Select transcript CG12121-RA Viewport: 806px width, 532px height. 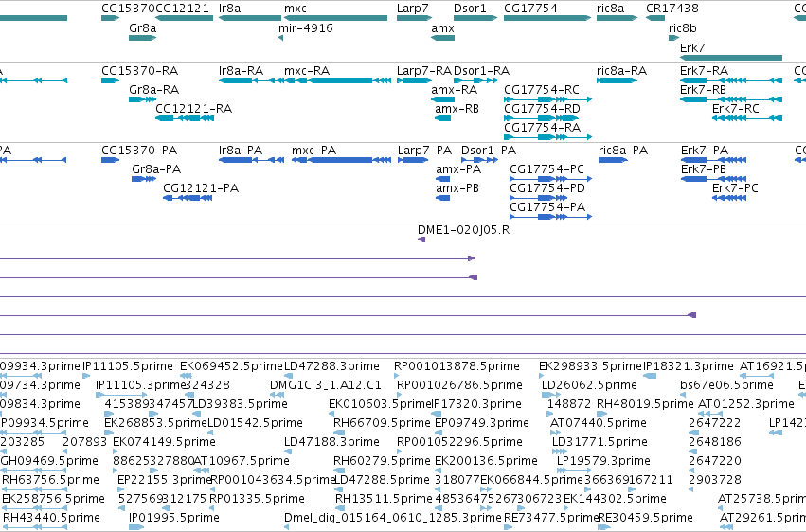[193, 108]
